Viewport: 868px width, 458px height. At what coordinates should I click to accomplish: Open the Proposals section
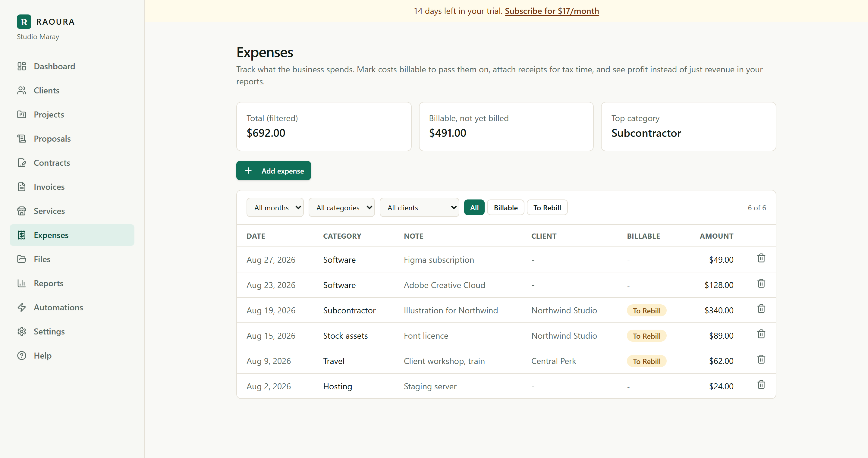click(x=72, y=139)
